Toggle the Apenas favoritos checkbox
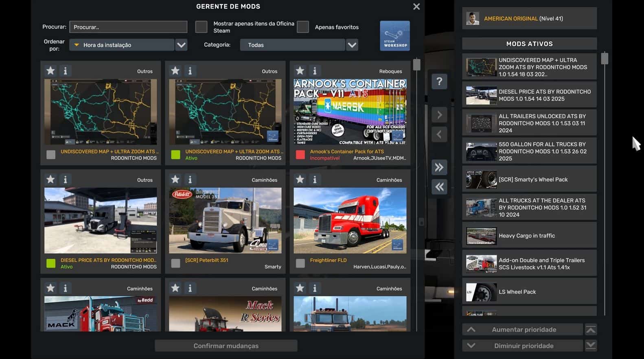The height and width of the screenshot is (359, 644). click(x=303, y=27)
